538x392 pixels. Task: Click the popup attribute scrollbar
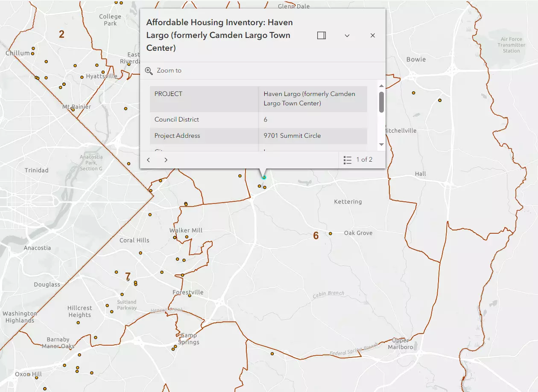pyautogui.click(x=380, y=102)
